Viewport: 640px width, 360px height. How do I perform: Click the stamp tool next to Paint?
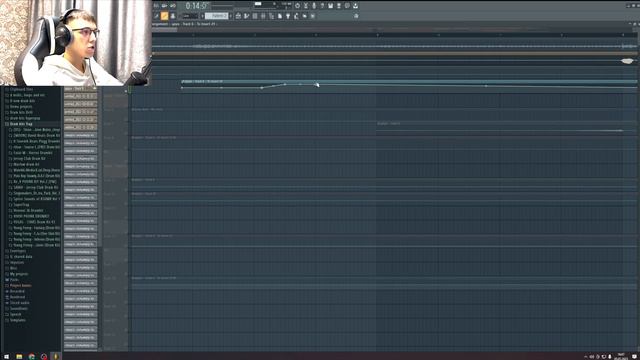173,16
